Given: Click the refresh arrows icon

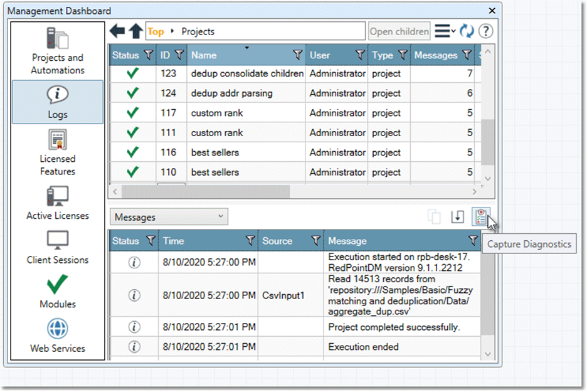Looking at the screenshot, I should point(466,31).
